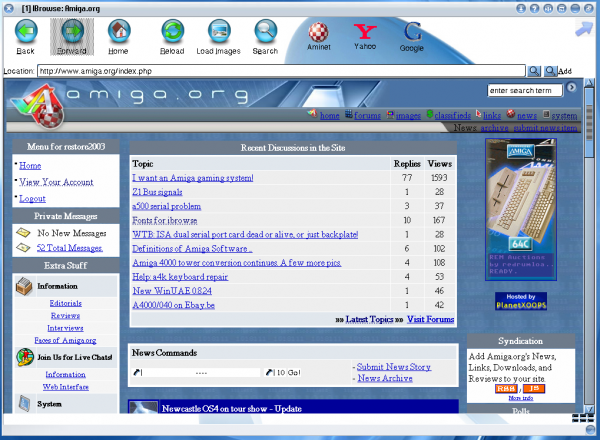Open the Home page button
The width and height of the screenshot is (600, 440).
[x=118, y=37]
